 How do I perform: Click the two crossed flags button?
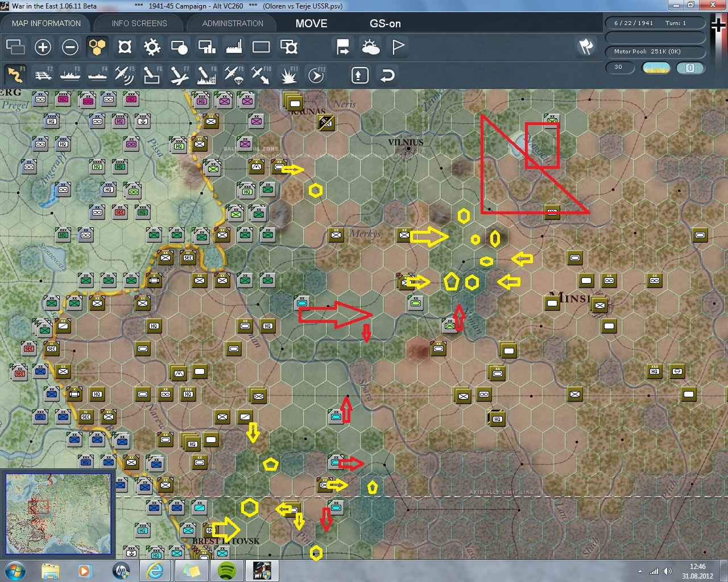click(586, 47)
